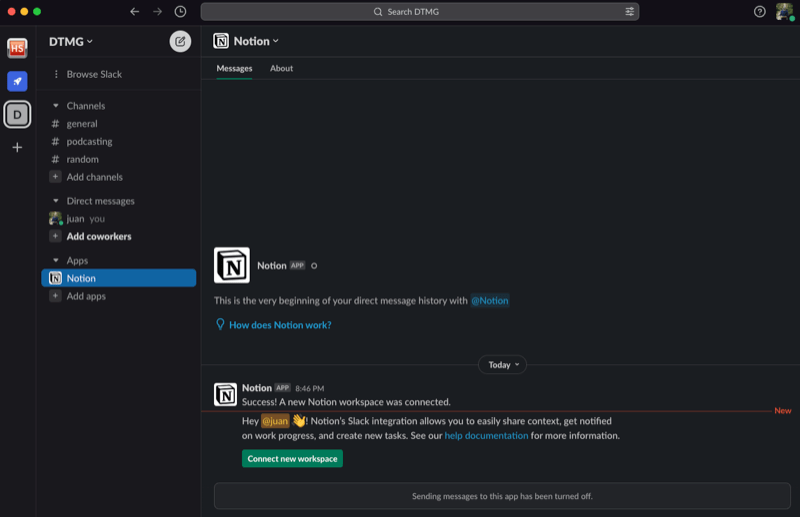Click the status circle next to Notion APP
The image size is (800, 517).
coord(314,265)
